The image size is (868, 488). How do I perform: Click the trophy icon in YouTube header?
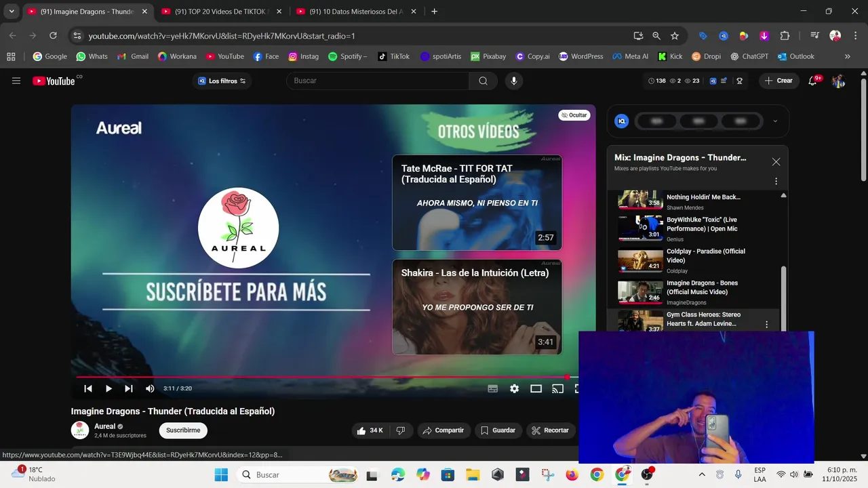pyautogui.click(x=739, y=81)
